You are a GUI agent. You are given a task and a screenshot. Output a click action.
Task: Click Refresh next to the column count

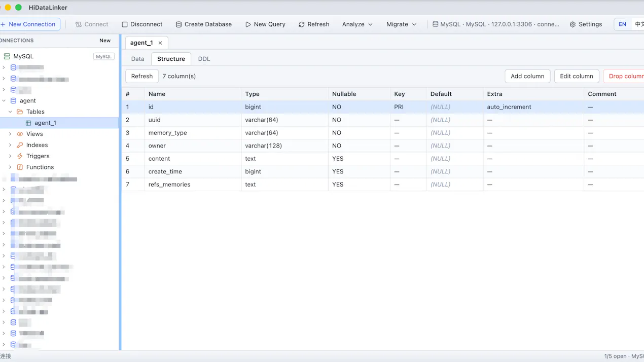[142, 76]
